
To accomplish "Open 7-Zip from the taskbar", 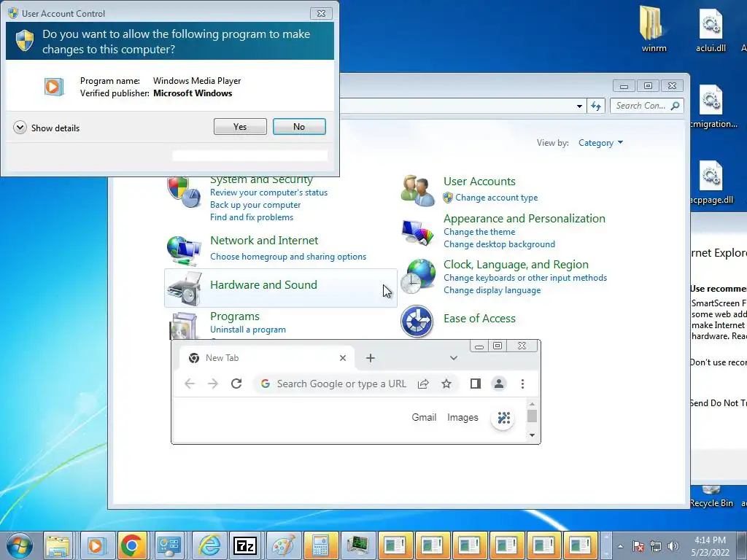I will (x=245, y=545).
